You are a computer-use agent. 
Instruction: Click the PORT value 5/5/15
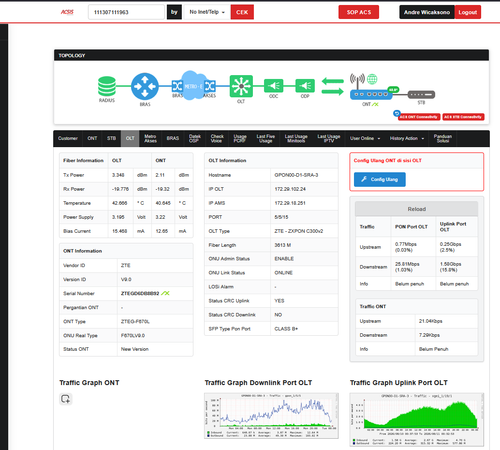[281, 217]
